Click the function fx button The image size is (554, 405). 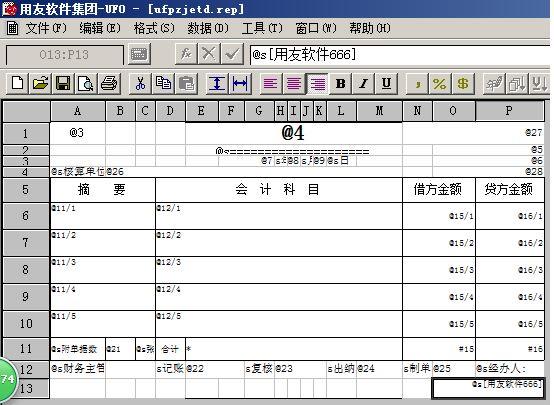point(186,54)
